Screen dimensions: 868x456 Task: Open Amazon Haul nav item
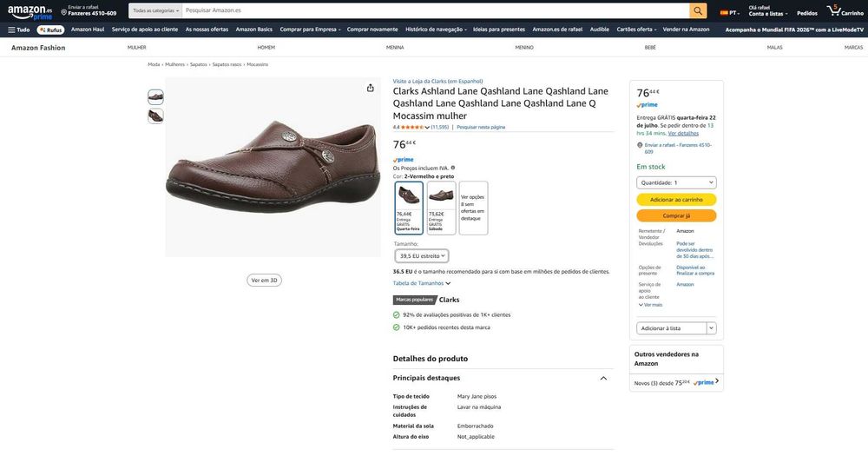88,30
